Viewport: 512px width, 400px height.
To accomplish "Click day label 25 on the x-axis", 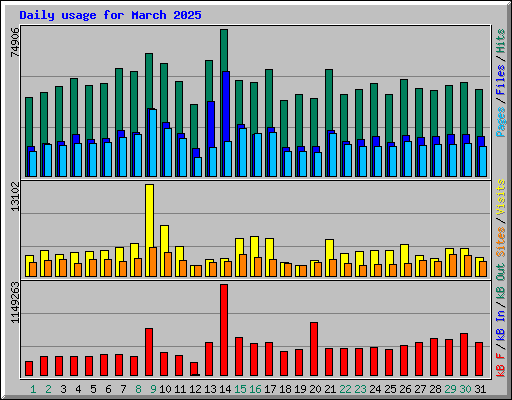I will [390, 389].
